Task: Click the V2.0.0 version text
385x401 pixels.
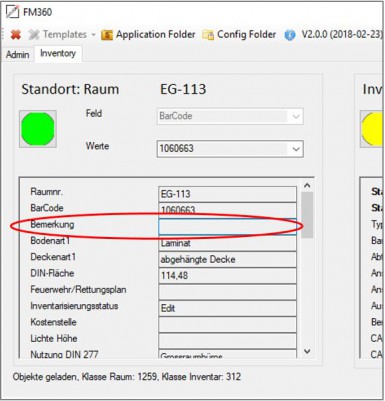Action: [342, 34]
